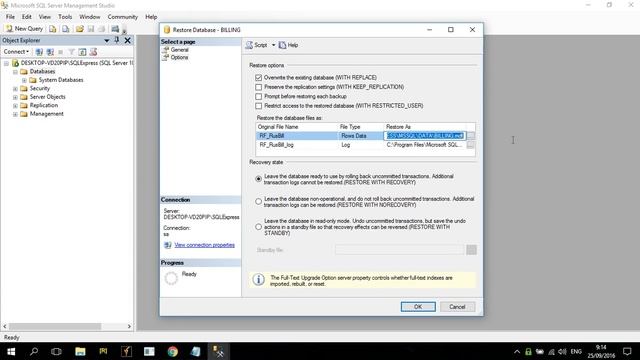
Task: Select RESTORE WITH NORECOVERY radio option
Action: [258, 201]
